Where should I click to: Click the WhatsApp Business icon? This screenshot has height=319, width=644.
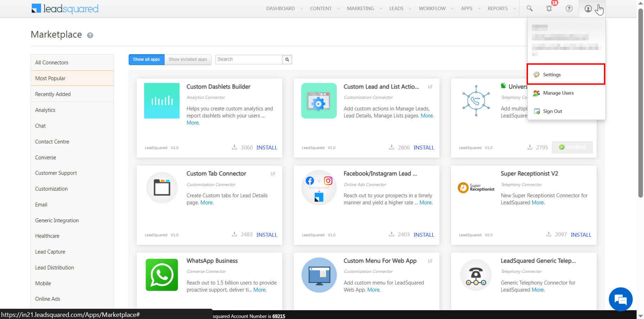(162, 275)
